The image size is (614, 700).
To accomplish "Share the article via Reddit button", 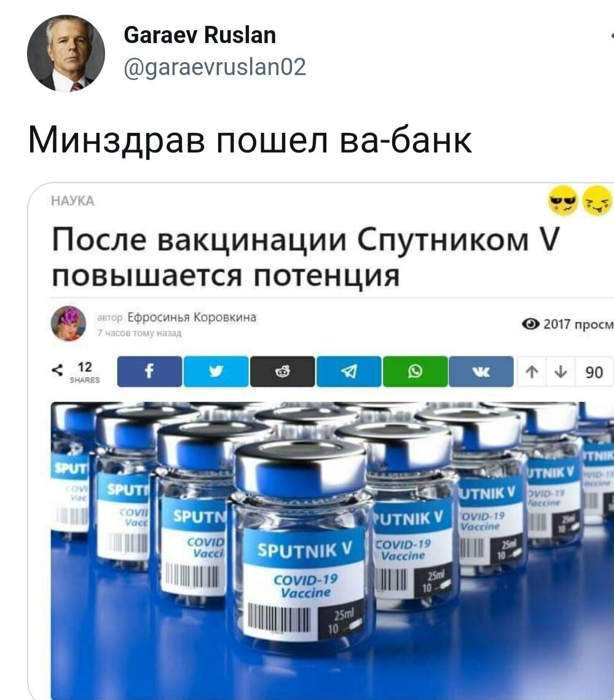I will 282,371.
